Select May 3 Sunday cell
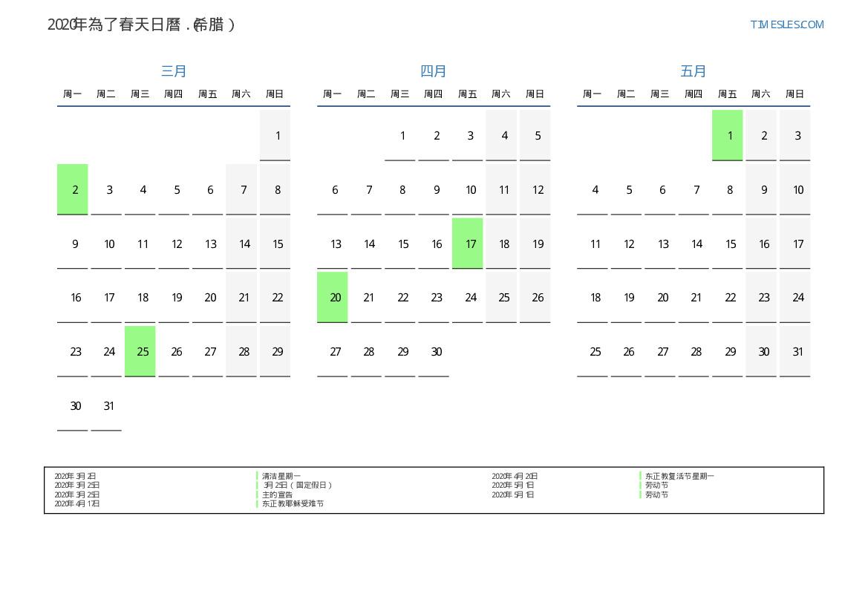This screenshot has width=868, height=614. click(795, 136)
